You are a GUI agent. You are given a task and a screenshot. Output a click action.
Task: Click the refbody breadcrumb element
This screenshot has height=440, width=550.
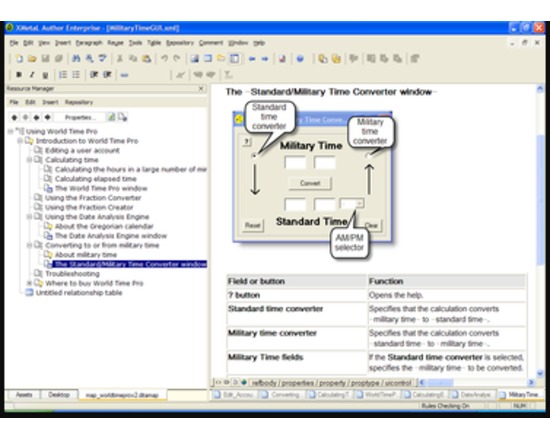(x=264, y=383)
